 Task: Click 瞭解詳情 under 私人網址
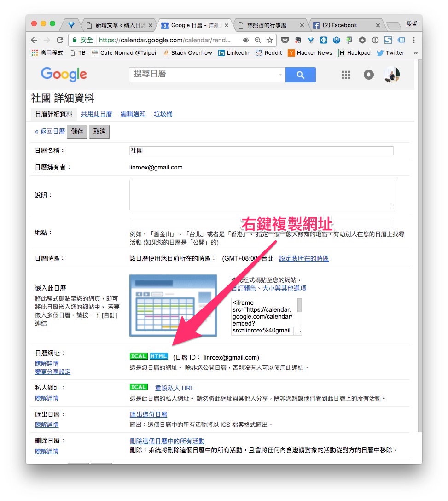[x=47, y=398]
